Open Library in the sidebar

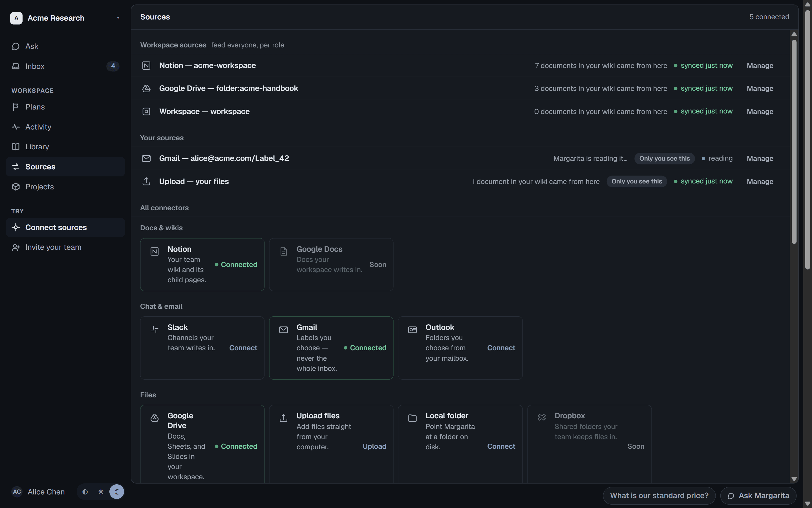(x=65, y=147)
